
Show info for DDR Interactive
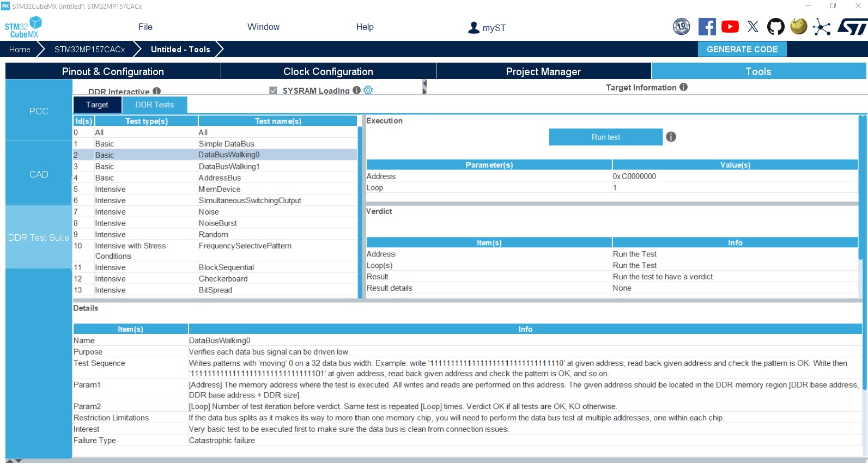157,91
